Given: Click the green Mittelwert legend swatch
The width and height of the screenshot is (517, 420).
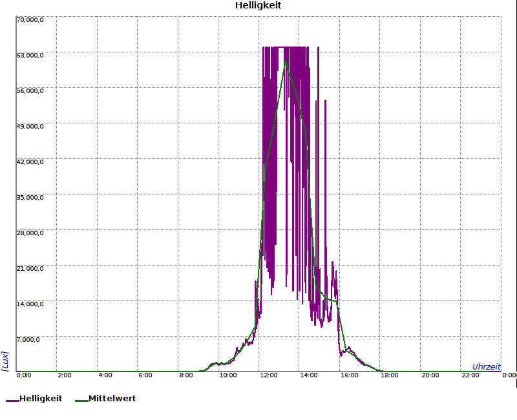Looking at the screenshot, I should [81, 401].
